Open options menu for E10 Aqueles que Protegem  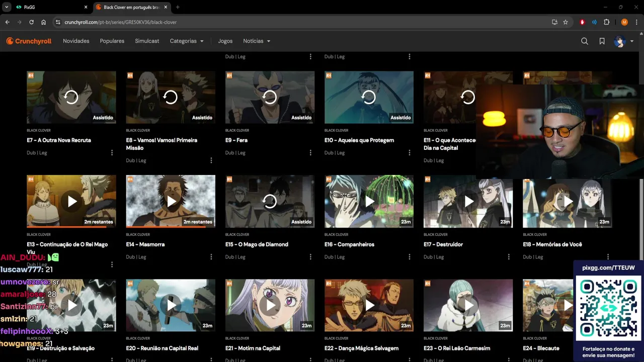tap(409, 153)
